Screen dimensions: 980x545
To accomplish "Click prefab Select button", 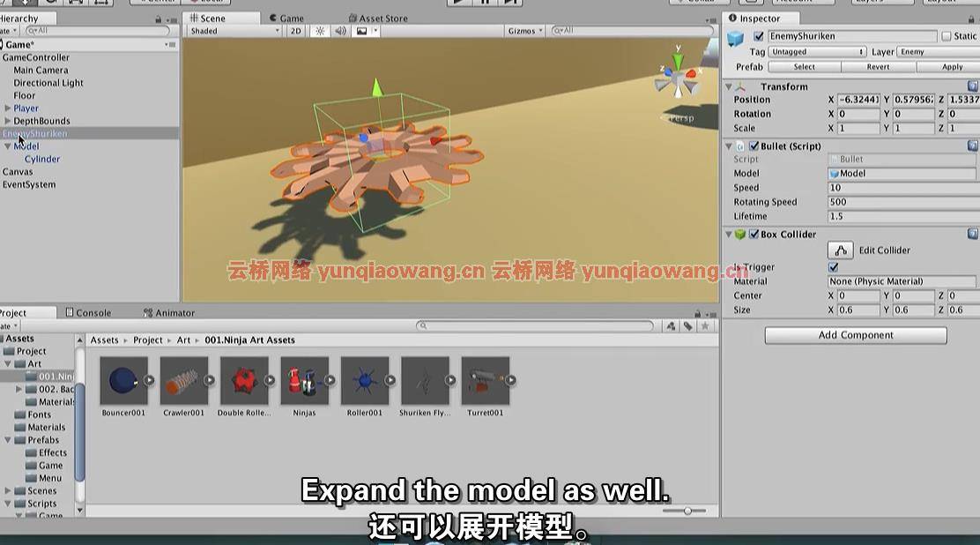I will point(805,67).
